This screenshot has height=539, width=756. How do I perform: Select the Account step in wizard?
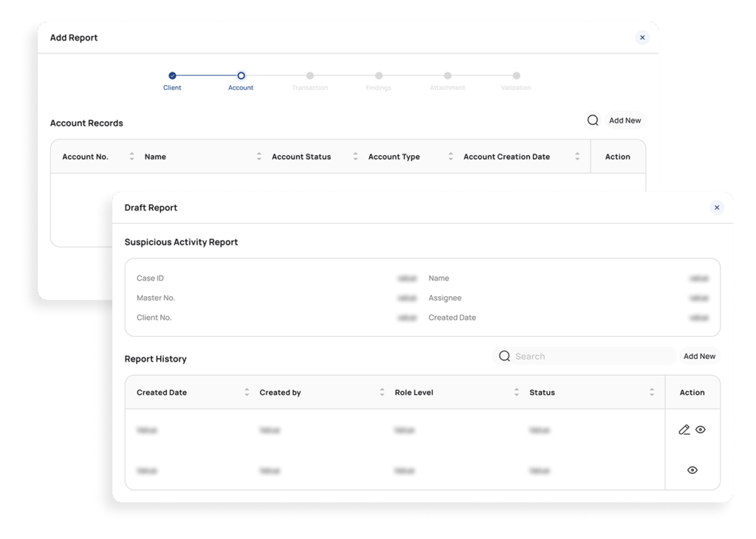pyautogui.click(x=241, y=75)
